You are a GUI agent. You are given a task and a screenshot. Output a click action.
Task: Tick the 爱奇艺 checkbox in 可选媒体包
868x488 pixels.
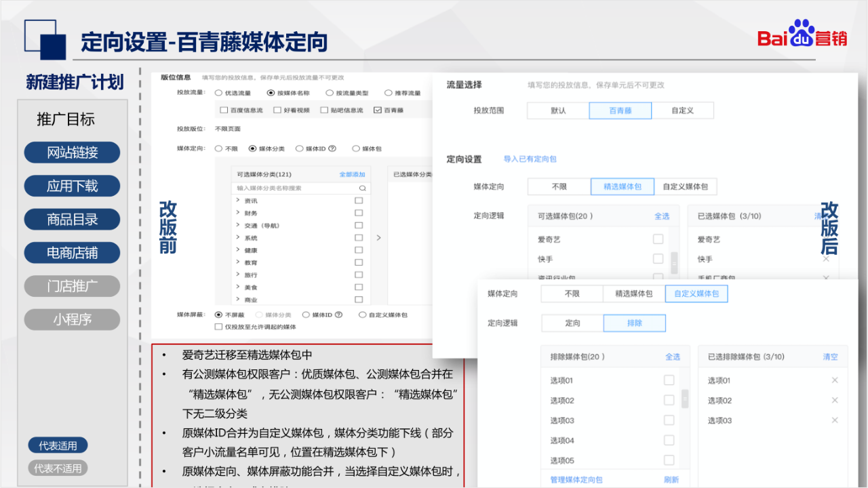[x=658, y=239]
